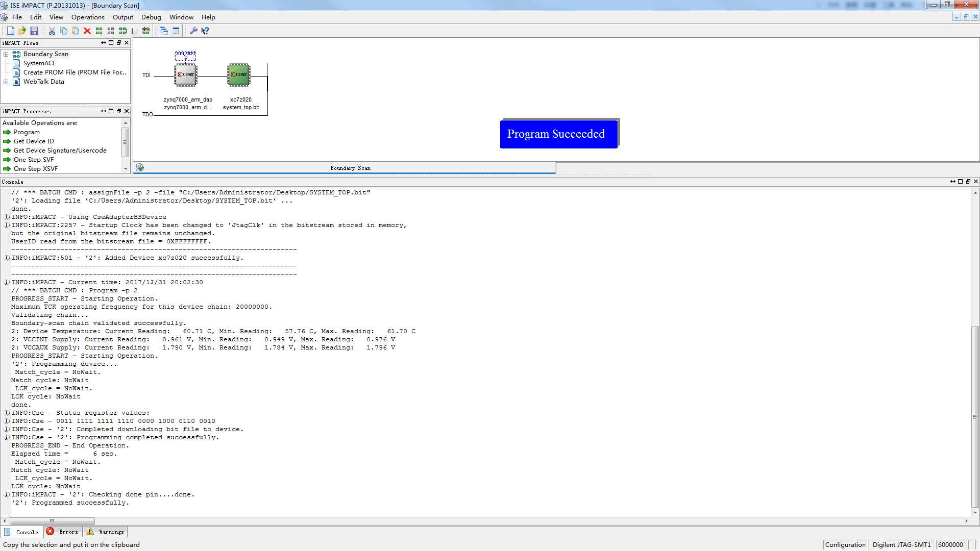Click the Save floppy disk icon
The width and height of the screenshot is (980, 551).
[34, 31]
